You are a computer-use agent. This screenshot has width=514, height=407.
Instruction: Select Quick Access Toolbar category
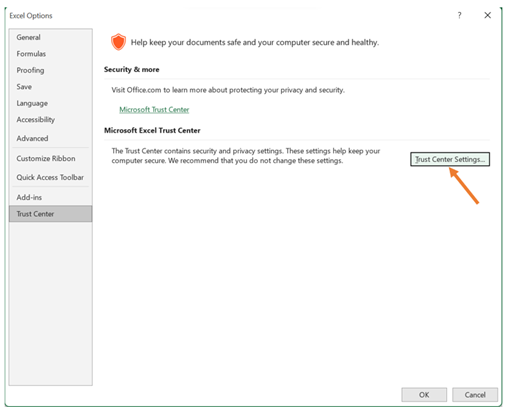[x=51, y=177]
